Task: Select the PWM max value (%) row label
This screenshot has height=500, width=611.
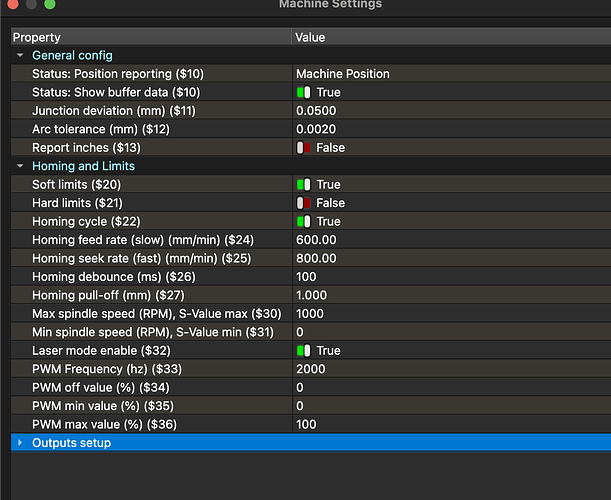Action: pyautogui.click(x=92, y=424)
